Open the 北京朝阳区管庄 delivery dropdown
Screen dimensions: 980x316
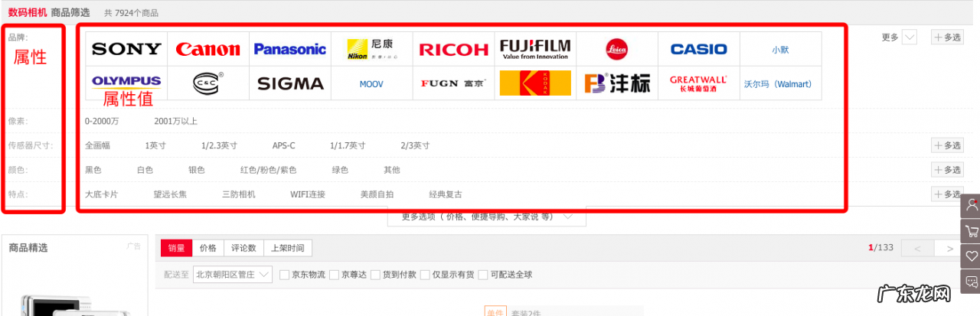point(233,275)
